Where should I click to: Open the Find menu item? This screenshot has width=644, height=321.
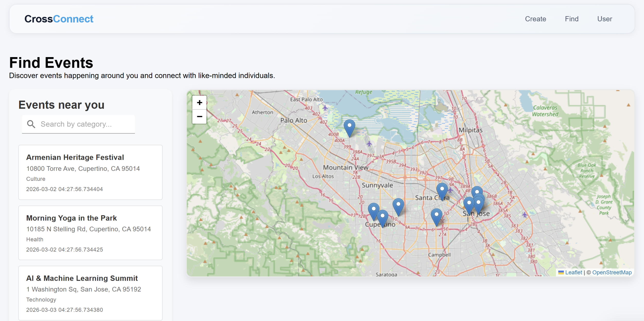[571, 19]
